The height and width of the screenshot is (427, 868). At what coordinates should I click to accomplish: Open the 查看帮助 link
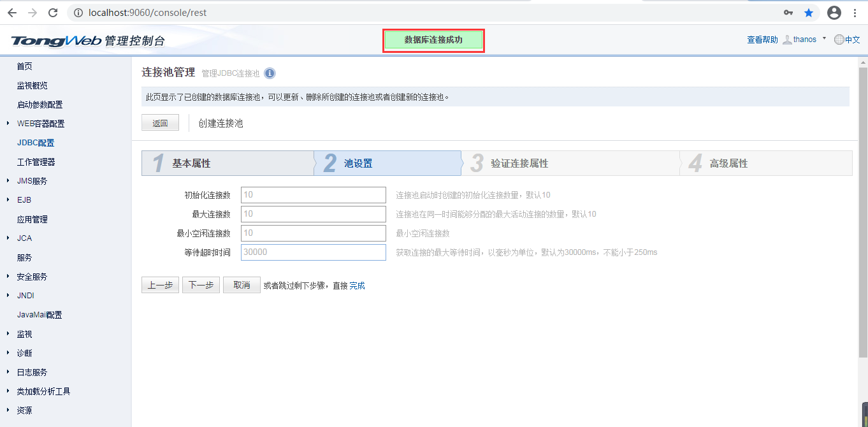(x=762, y=40)
